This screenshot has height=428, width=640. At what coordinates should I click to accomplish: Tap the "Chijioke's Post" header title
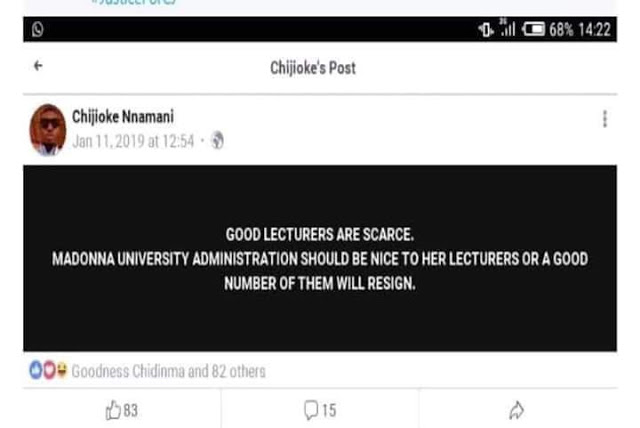313,68
